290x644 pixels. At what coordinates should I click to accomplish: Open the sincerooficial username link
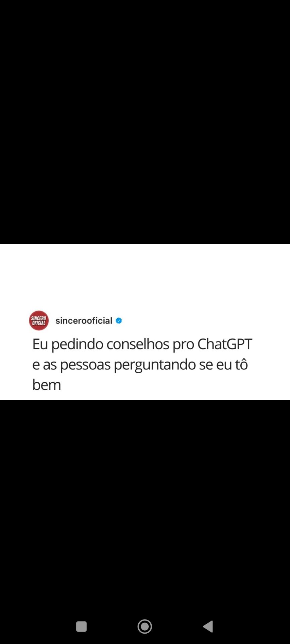pyautogui.click(x=84, y=321)
